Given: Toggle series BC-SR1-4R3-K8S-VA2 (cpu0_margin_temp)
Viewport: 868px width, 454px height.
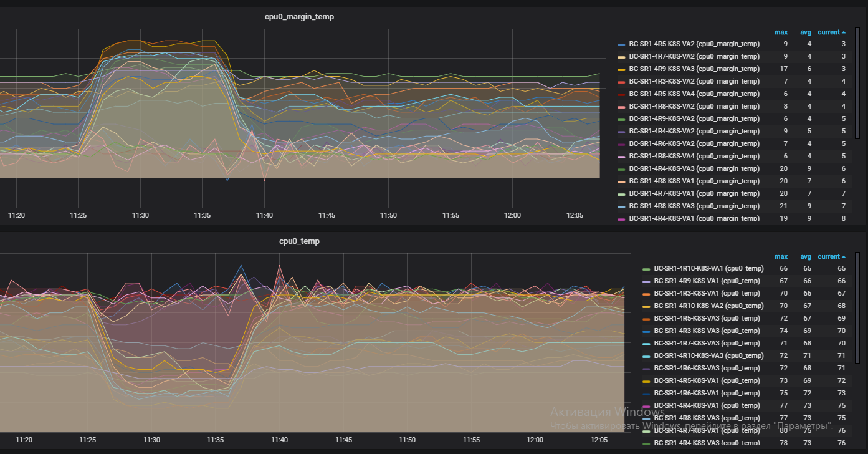Looking at the screenshot, I should tap(694, 81).
